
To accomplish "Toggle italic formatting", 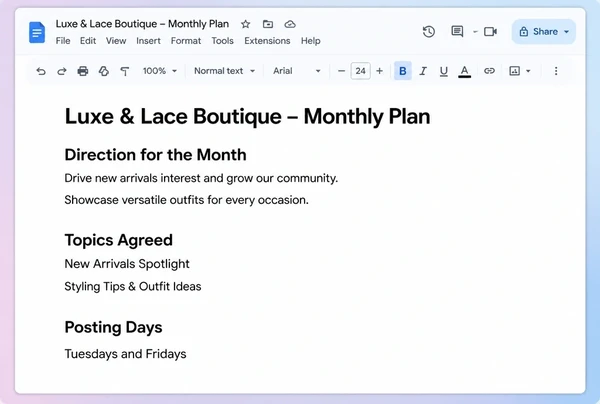I will coord(423,71).
